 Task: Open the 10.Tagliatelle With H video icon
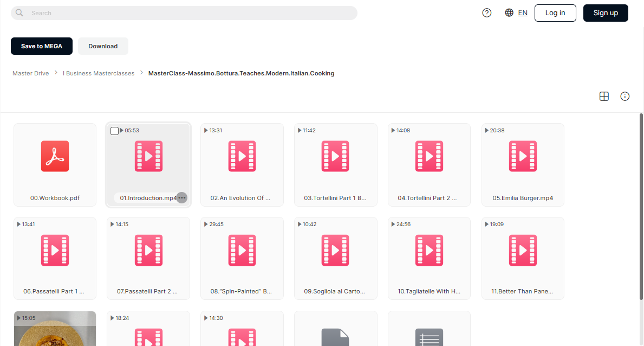coord(429,250)
